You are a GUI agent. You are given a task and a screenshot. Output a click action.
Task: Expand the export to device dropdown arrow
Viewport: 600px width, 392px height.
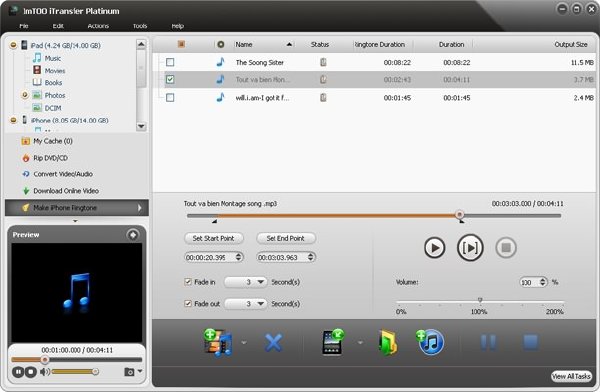coord(360,342)
